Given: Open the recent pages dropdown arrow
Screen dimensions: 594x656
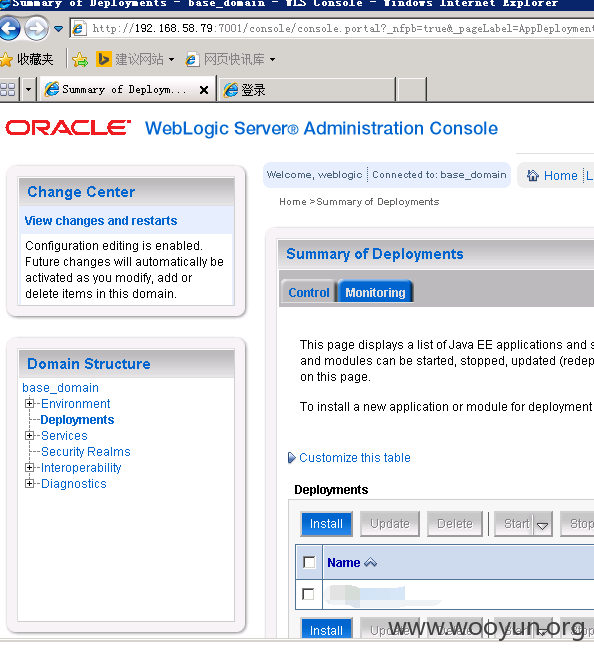Looking at the screenshot, I should coord(59,29).
